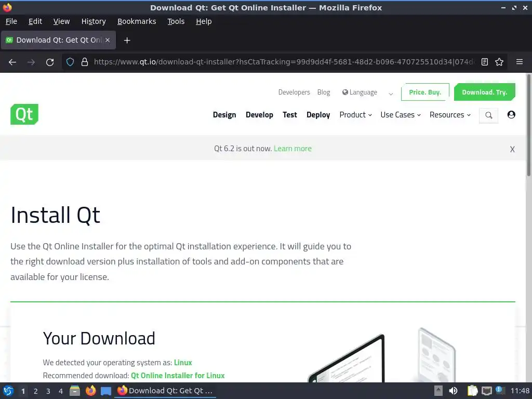Click the 11:48 clock in taskbar
The height and width of the screenshot is (399, 532).
pos(520,391)
